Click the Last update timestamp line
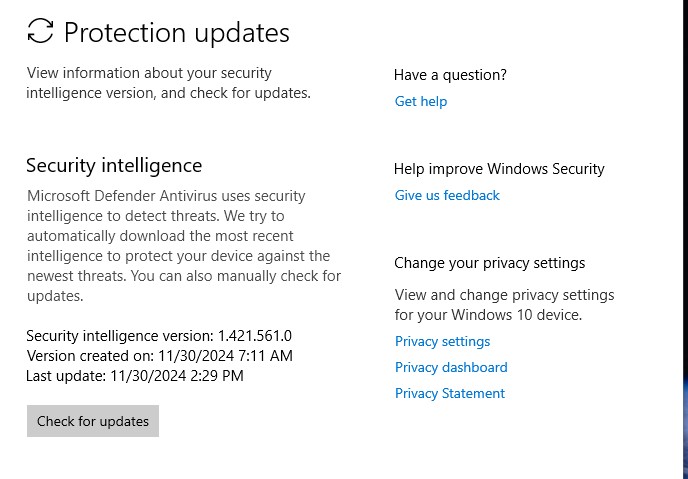 click(135, 376)
